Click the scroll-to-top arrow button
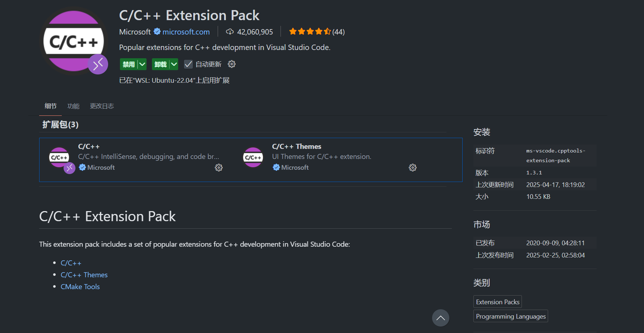Screen dimensions: 644x333 pyautogui.click(x=441, y=318)
